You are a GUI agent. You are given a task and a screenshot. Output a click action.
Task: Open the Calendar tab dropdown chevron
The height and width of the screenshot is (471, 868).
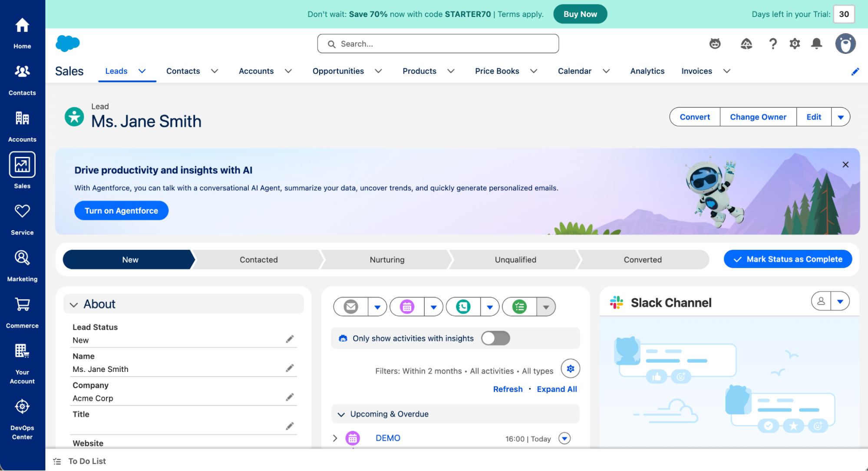pyautogui.click(x=606, y=71)
